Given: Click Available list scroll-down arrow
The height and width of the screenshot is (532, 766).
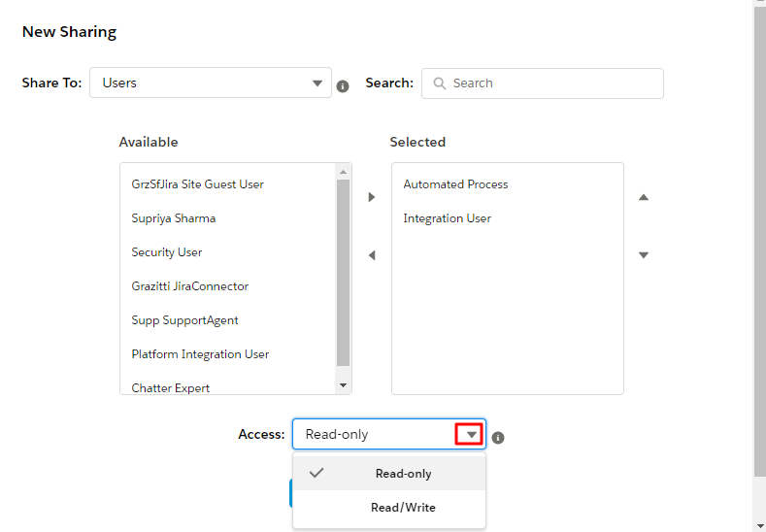Looking at the screenshot, I should (x=343, y=385).
